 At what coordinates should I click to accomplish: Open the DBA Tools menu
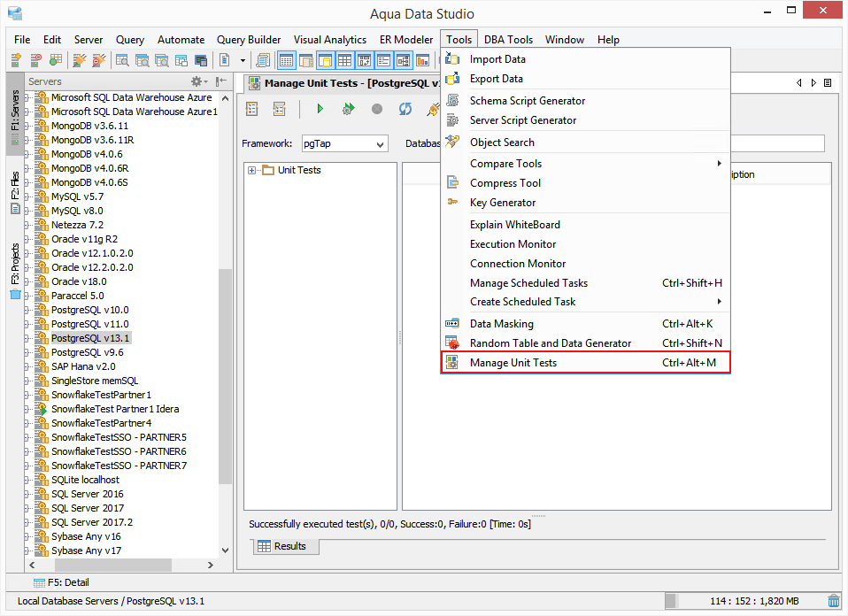[x=508, y=40]
